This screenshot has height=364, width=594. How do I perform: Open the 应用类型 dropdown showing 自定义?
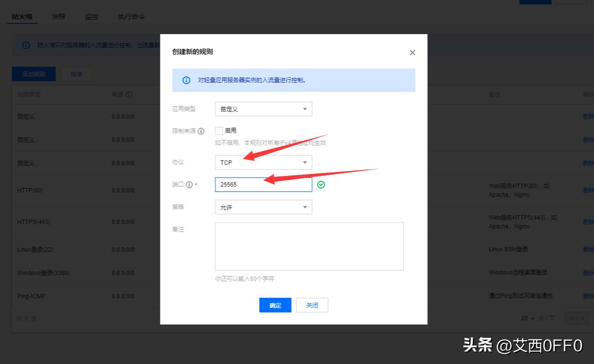[263, 108]
